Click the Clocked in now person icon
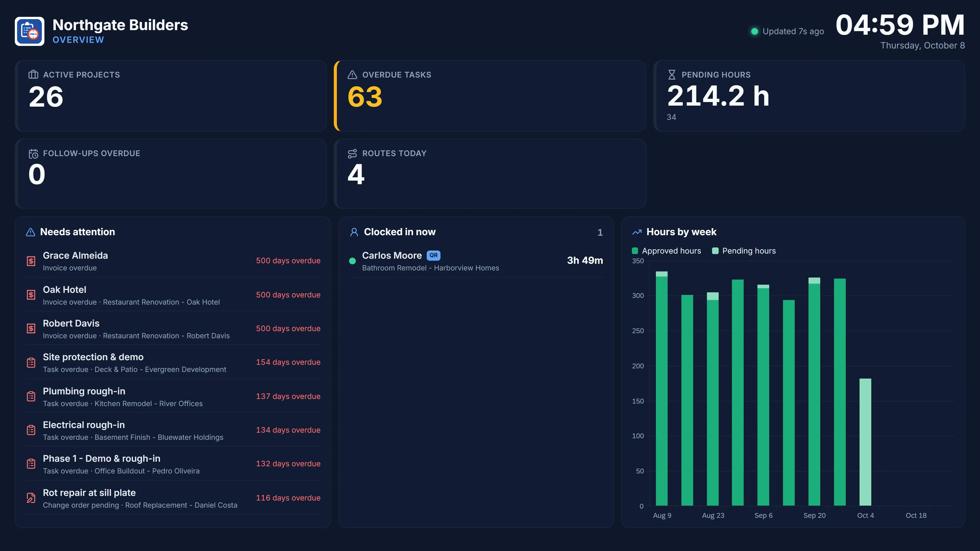Screen dimensions: 980x551 354,232
